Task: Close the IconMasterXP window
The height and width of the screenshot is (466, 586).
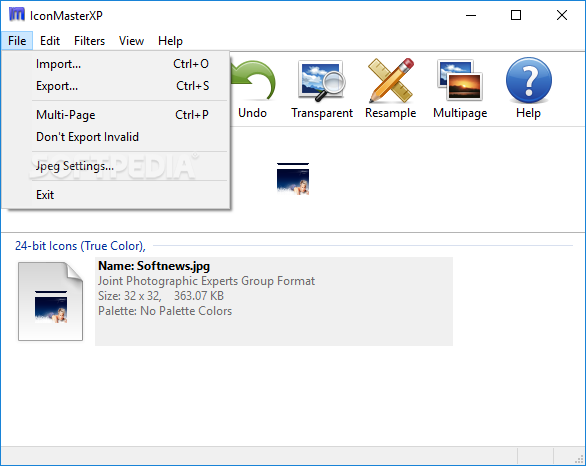Action: click(562, 15)
